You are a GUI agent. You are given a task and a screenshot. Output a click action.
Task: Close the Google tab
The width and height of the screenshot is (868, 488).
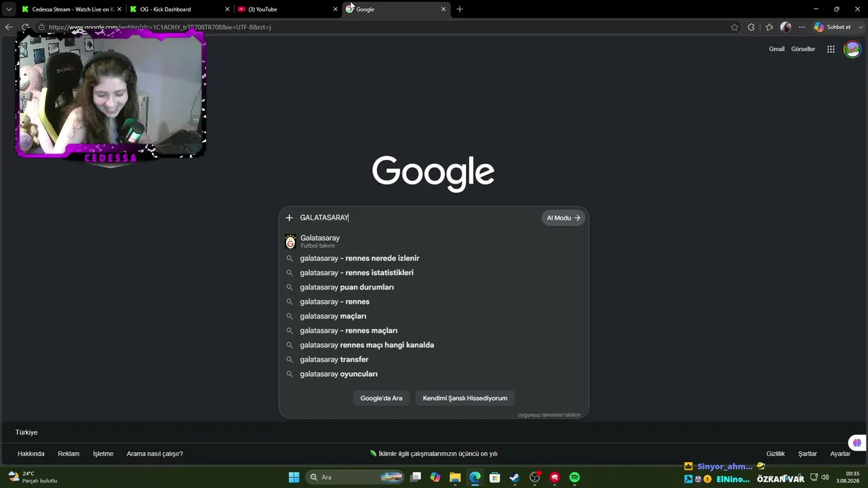pos(443,9)
